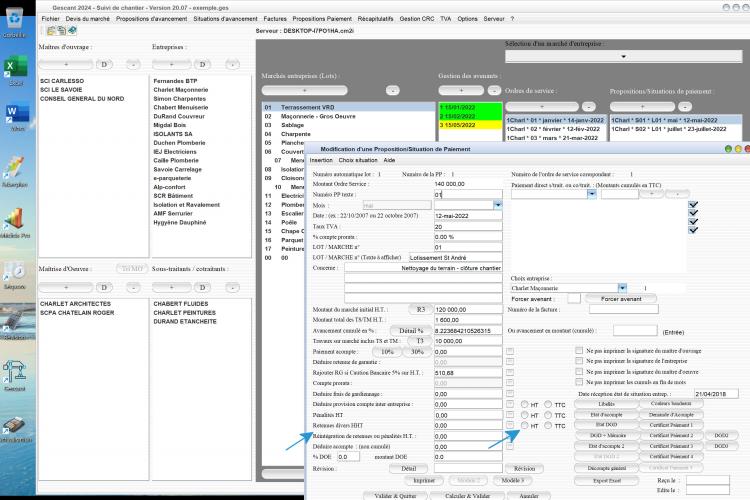Select lot '02 Maçonnerie - Gros Oeuvre'
This screenshot has width=750, height=500.
click(348, 116)
